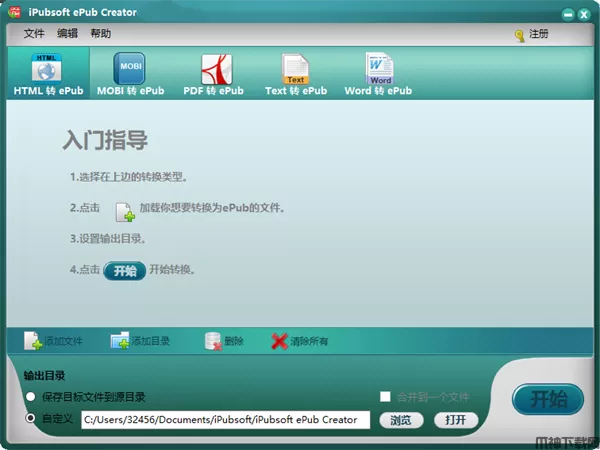600x450 pixels.
Task: Click the 打开 open folder button
Action: pos(456,420)
